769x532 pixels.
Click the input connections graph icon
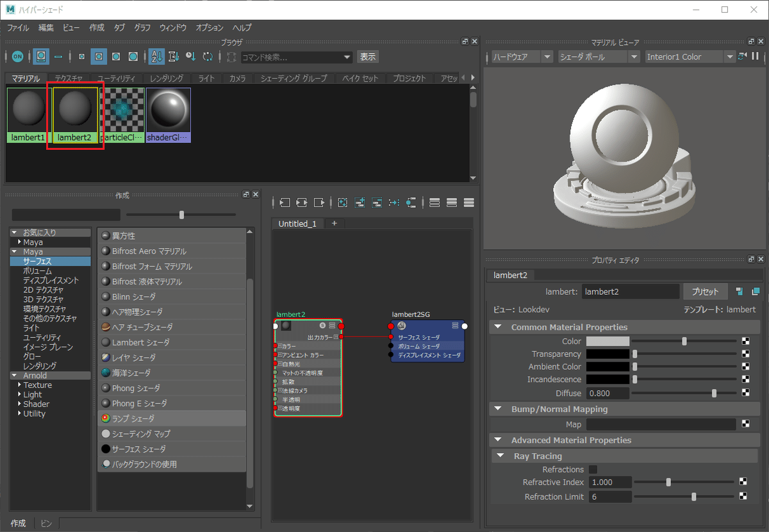tap(285, 203)
